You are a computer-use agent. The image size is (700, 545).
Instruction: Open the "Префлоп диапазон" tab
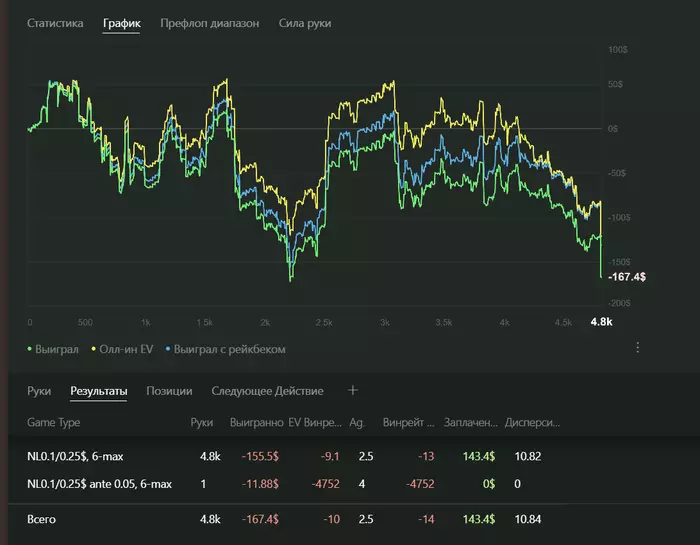209,22
